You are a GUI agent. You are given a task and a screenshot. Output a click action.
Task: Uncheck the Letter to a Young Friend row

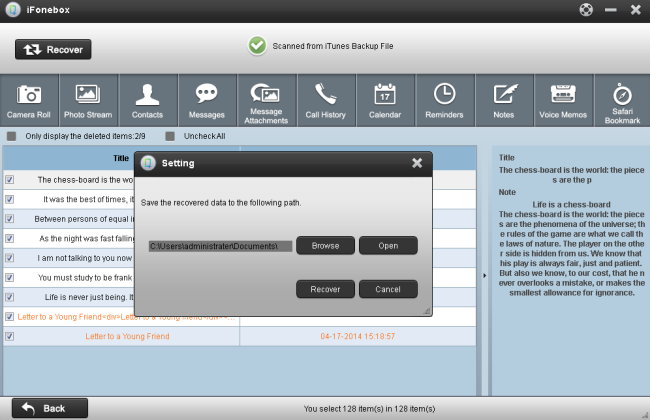click(10, 337)
